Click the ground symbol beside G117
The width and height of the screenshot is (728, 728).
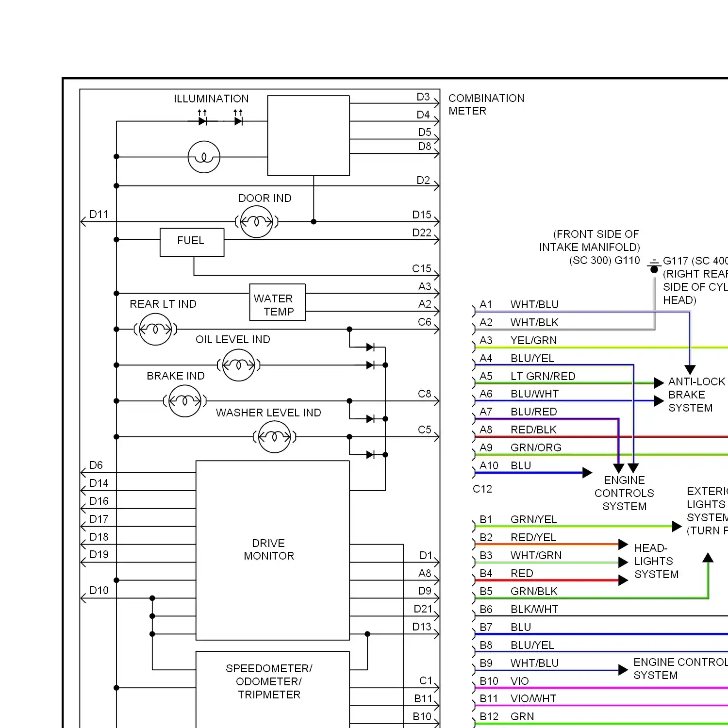point(654,265)
